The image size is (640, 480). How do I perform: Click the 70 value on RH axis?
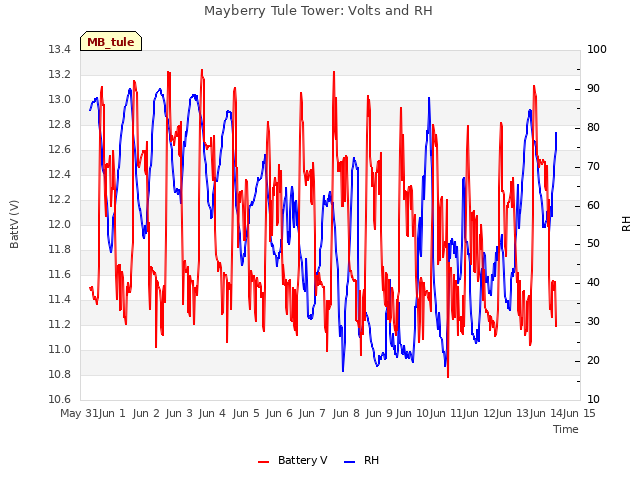593,167
